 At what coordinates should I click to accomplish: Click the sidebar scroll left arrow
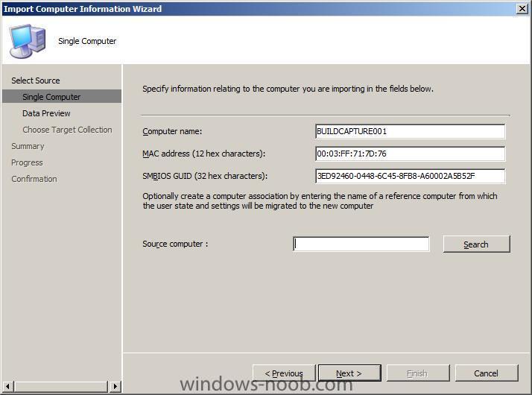click(x=7, y=386)
